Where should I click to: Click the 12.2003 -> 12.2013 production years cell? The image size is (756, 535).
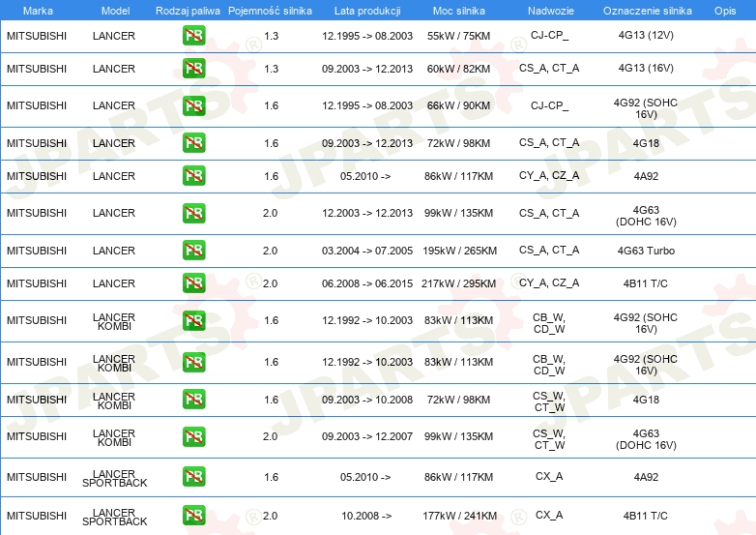367,213
